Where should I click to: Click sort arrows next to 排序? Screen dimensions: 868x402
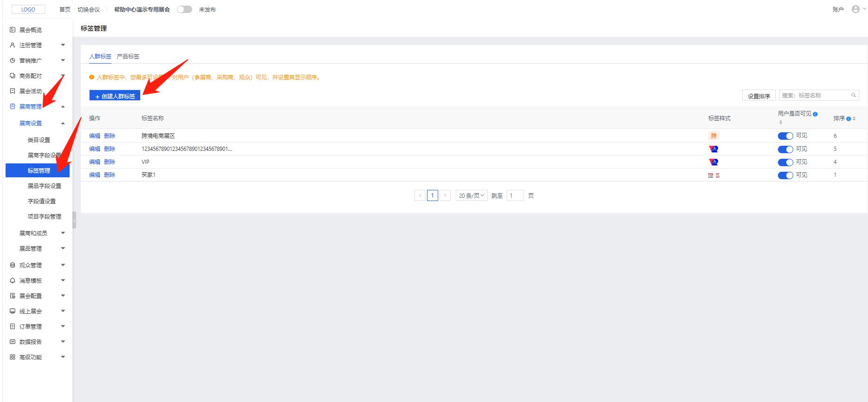(x=854, y=119)
